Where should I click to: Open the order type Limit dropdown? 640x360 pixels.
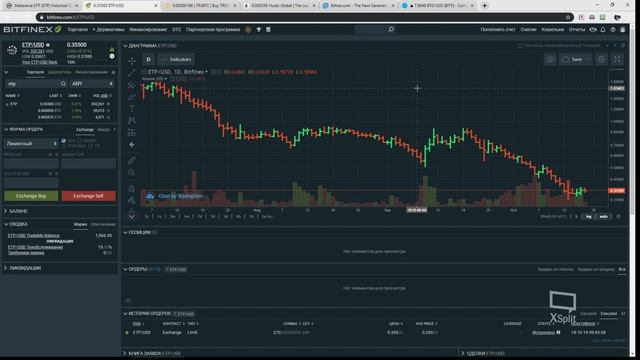coord(31,144)
